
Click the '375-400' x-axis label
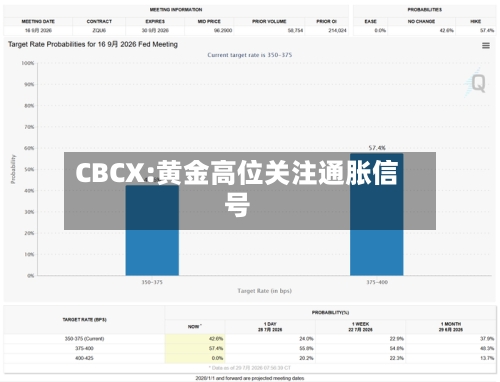point(377,282)
